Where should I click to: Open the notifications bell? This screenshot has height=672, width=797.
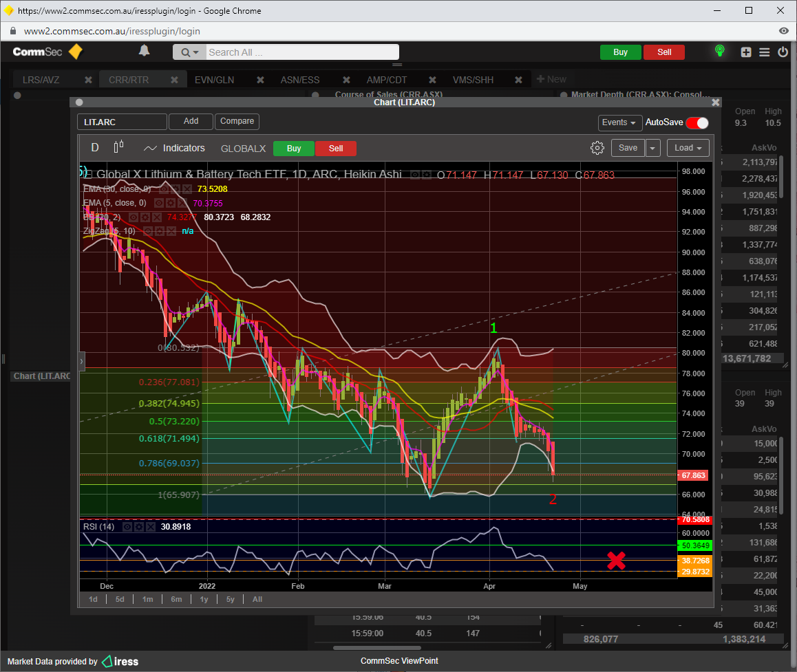click(x=145, y=50)
